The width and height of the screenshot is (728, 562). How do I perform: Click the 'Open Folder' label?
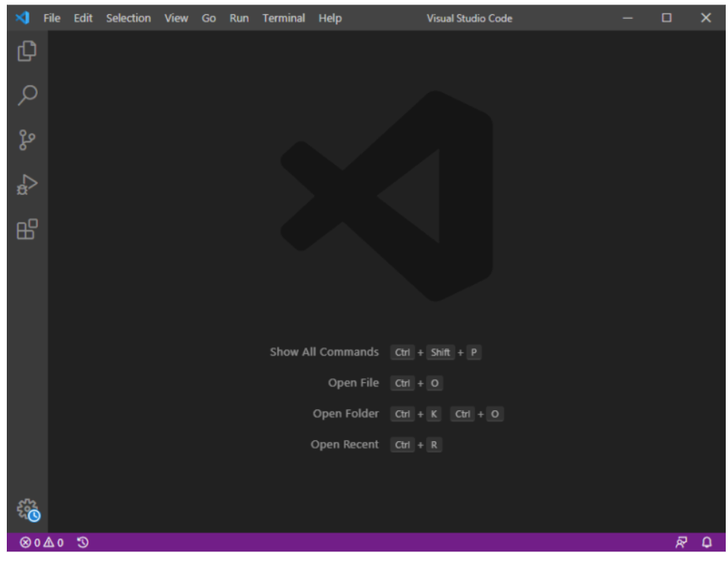(x=346, y=413)
